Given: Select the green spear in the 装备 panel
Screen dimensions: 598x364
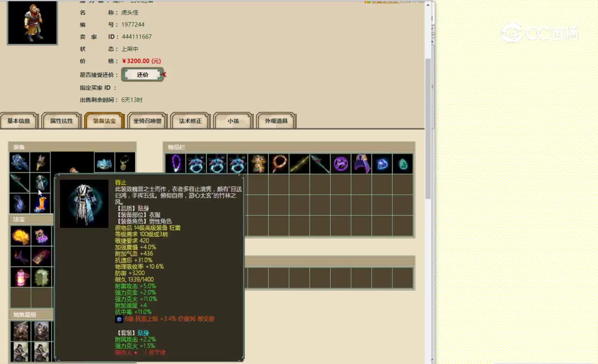Looking at the screenshot, I should pos(20,182).
